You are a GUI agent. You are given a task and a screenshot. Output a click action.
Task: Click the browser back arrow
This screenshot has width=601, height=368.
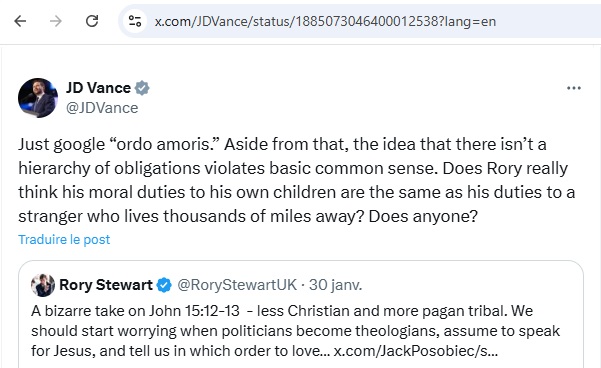point(20,21)
